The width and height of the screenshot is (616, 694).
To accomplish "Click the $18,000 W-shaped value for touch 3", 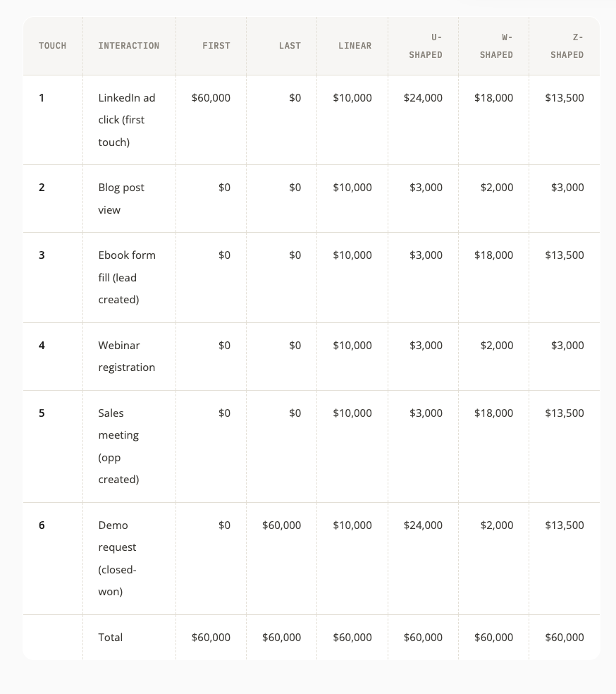I will tap(494, 255).
